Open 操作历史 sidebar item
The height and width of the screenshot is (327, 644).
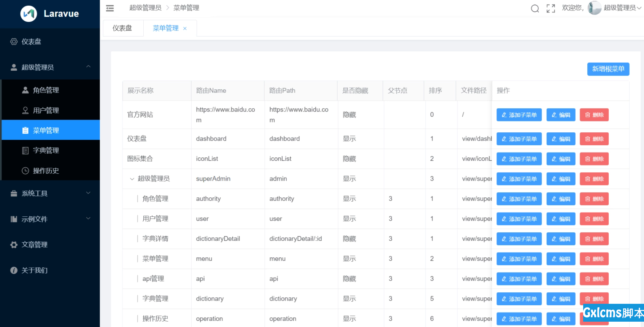(50, 171)
